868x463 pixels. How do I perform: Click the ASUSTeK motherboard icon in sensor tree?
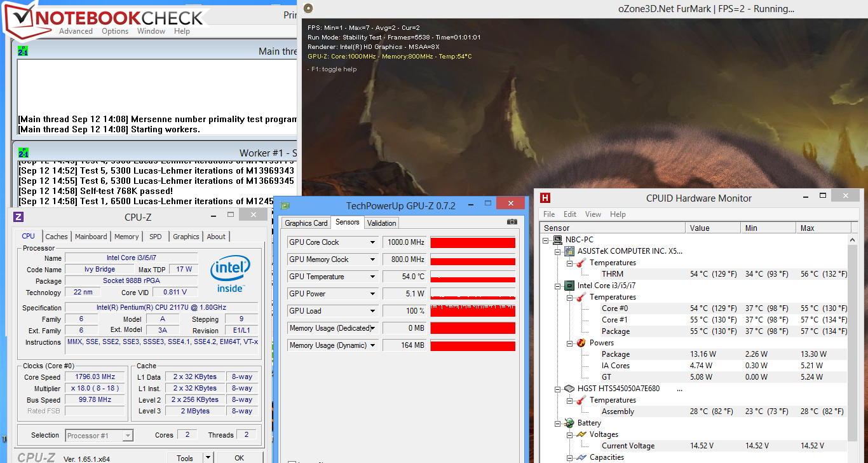[x=570, y=251]
